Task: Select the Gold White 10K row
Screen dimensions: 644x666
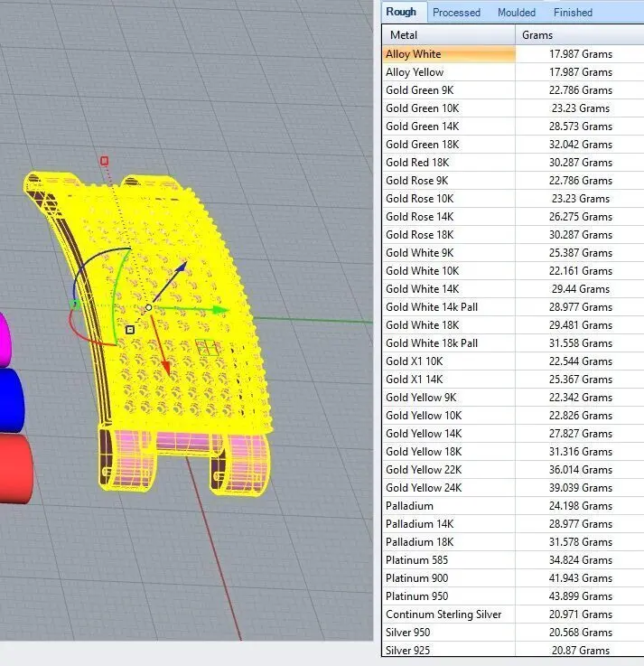Action: point(513,270)
